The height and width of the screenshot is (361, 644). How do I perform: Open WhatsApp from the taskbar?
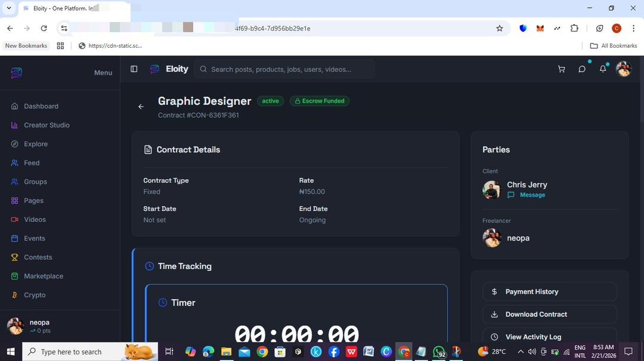pos(439,351)
